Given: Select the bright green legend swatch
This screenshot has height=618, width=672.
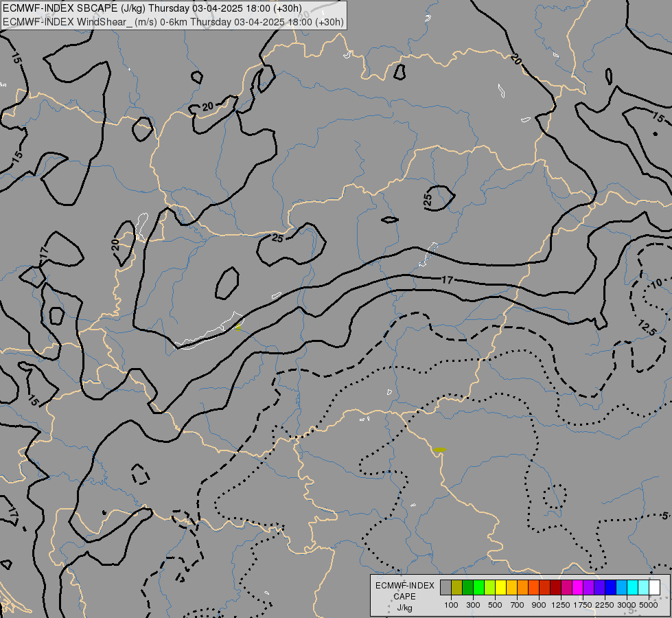Looking at the screenshot, I should tap(478, 588).
